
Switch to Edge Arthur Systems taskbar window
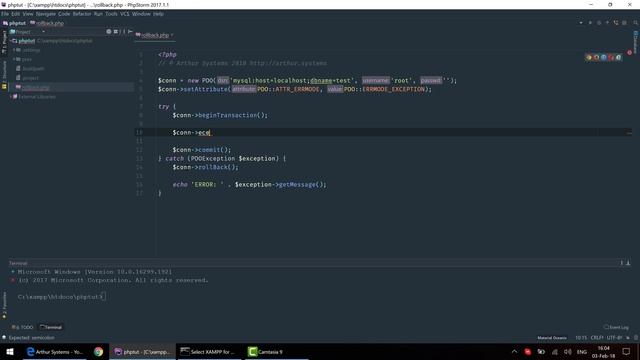pyautogui.click(x=55, y=351)
